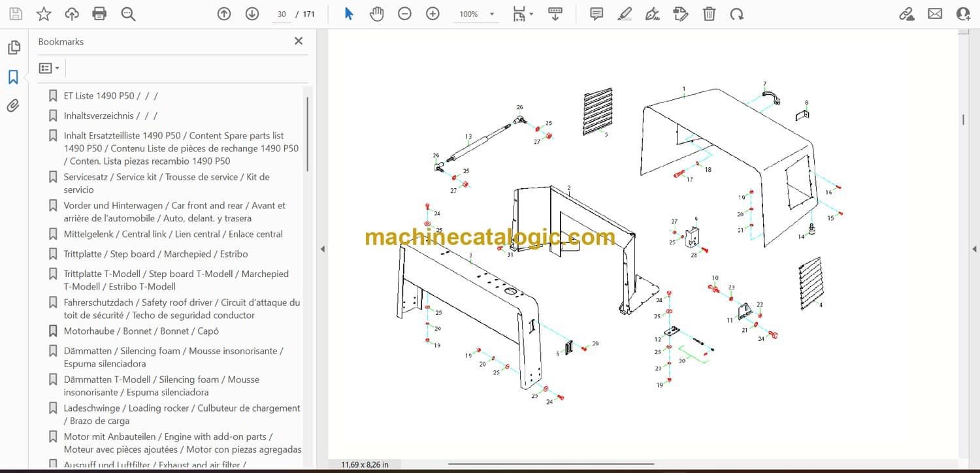
Task: Open the Mittelgelenk / Central link bookmark
Action: click(173, 234)
